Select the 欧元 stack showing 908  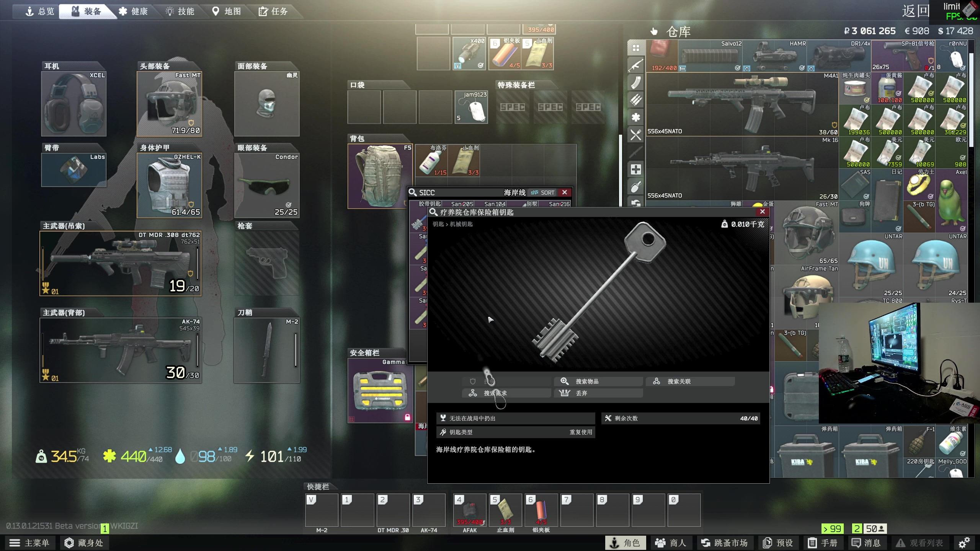tap(952, 152)
